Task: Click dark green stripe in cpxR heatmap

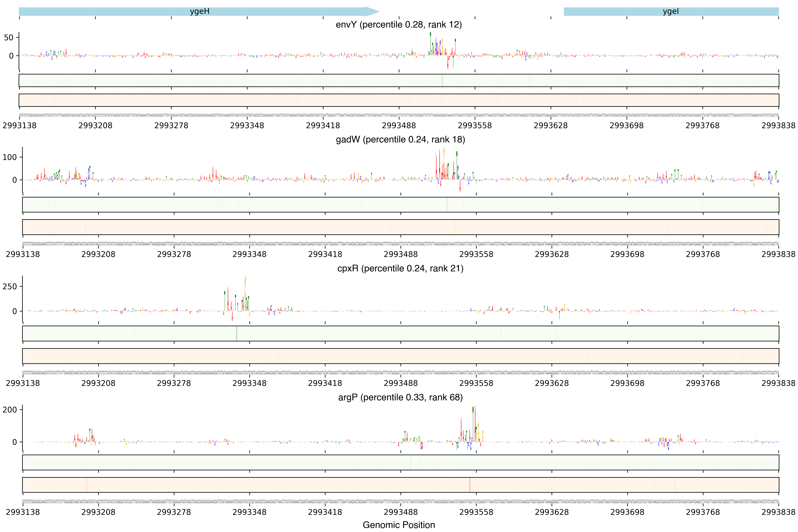Action: tap(236, 334)
